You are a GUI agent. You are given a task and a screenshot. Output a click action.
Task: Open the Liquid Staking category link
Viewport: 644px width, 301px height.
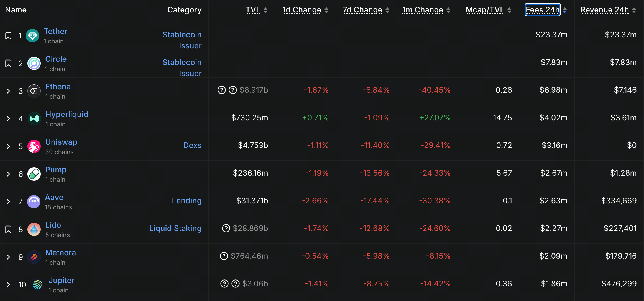tap(175, 228)
